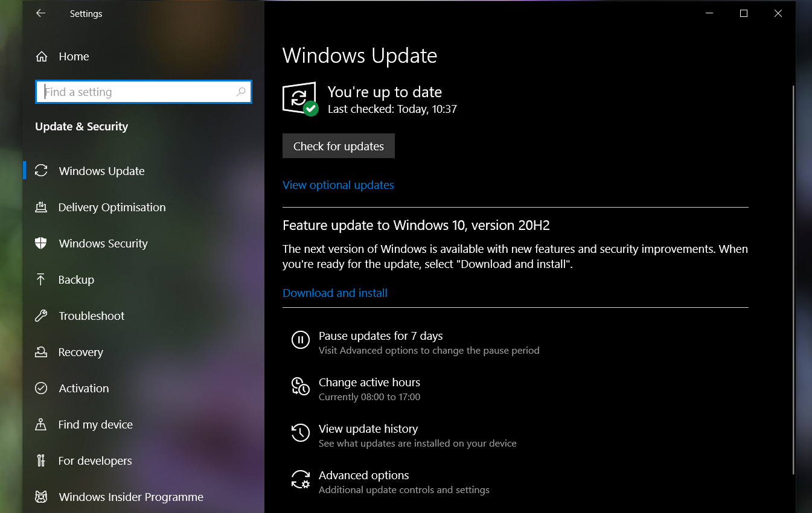This screenshot has width=812, height=513.
Task: Open View update history
Action: point(368,429)
